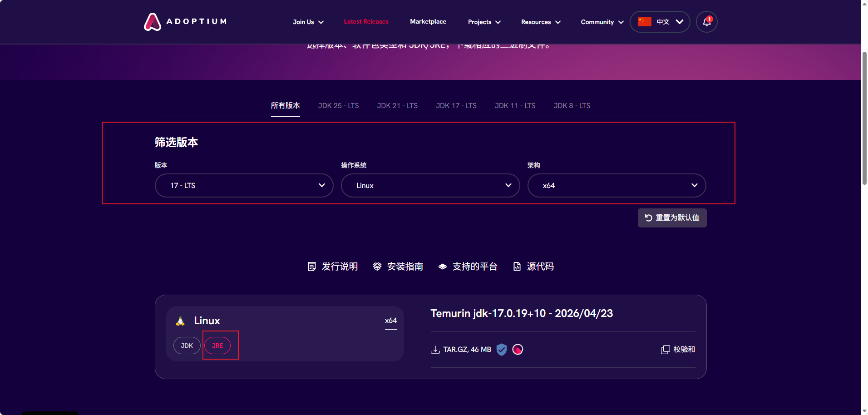This screenshot has height=415, width=868.
Task: Go to Latest Releases
Action: click(x=366, y=22)
